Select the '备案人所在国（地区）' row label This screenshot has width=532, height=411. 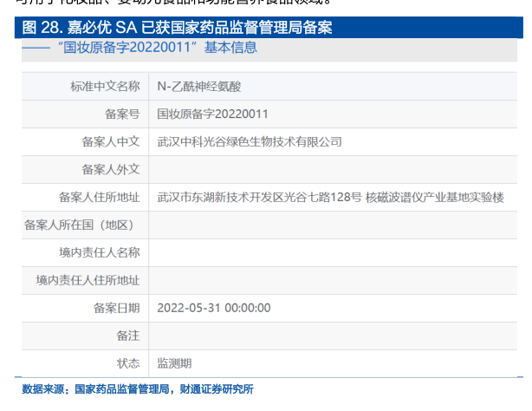tap(81, 225)
